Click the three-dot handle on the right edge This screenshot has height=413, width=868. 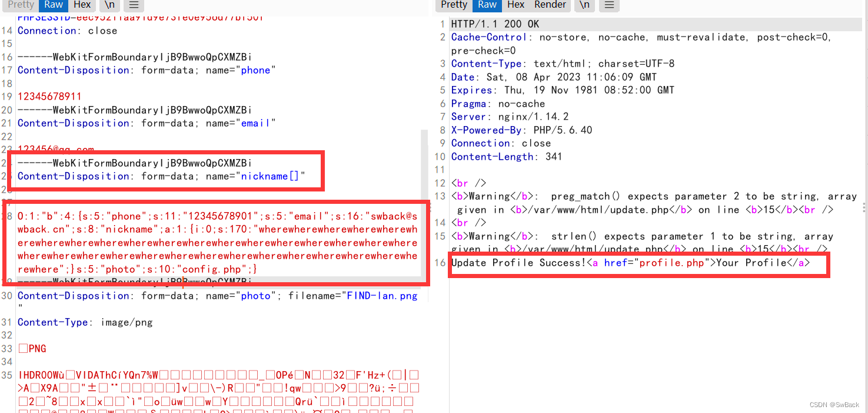tap(863, 207)
